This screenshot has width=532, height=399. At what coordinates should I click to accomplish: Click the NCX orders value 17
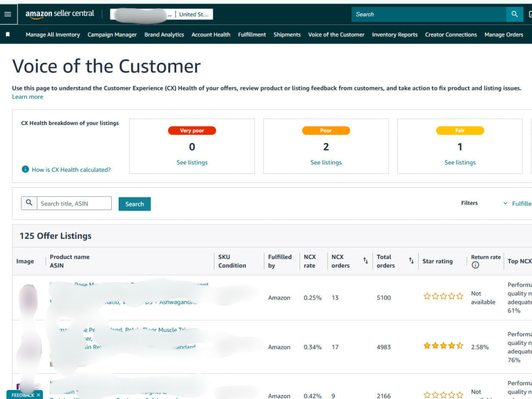[335, 347]
